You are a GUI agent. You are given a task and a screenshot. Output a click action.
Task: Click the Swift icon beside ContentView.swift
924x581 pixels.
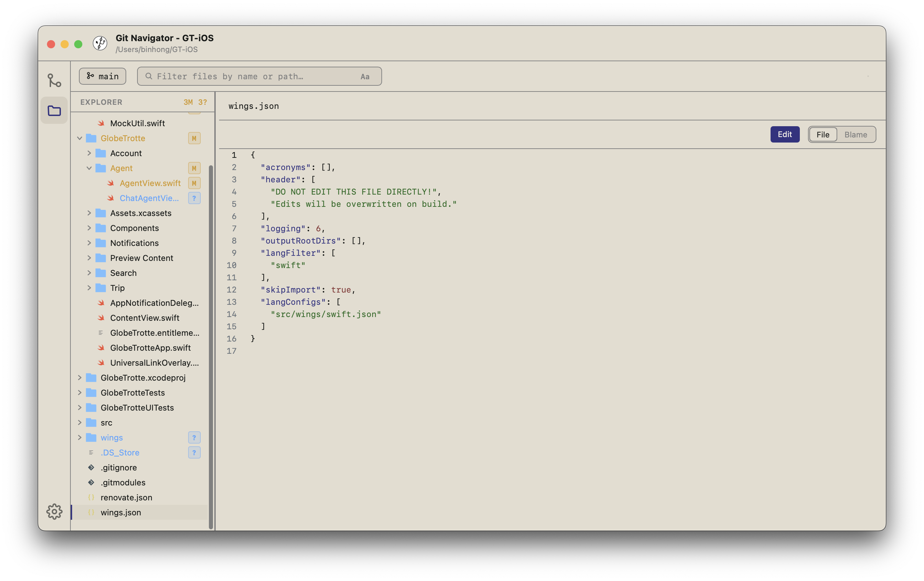(101, 318)
